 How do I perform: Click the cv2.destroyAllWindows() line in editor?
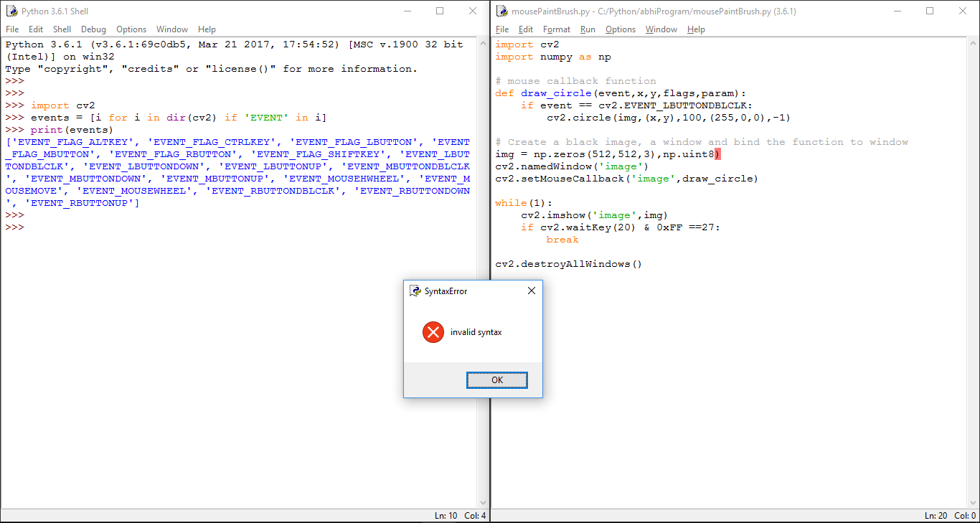(x=568, y=264)
